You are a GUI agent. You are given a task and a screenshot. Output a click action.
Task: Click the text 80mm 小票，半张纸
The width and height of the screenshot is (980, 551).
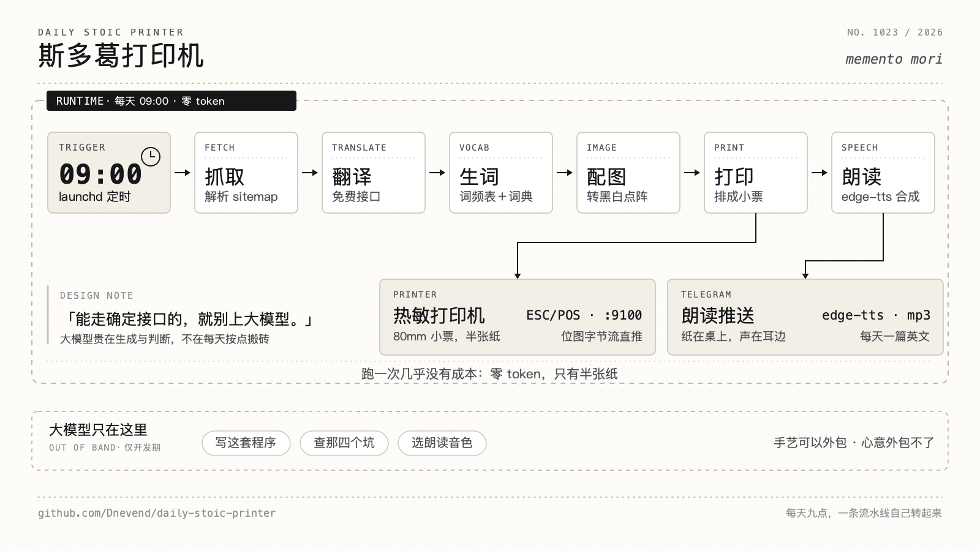click(x=447, y=337)
